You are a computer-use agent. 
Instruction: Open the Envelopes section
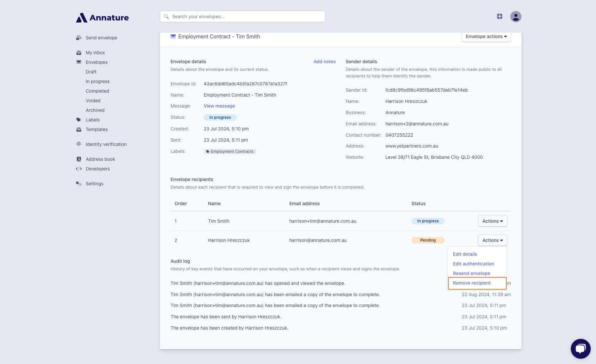(x=97, y=62)
